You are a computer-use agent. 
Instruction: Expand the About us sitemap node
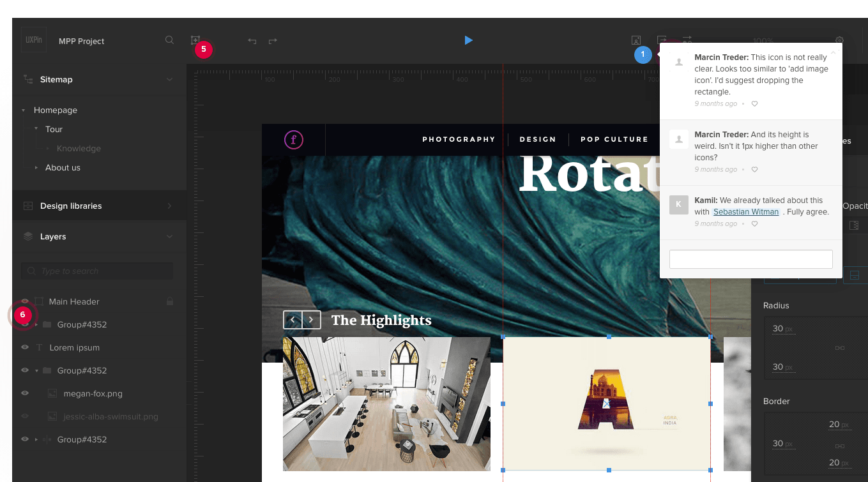click(36, 167)
